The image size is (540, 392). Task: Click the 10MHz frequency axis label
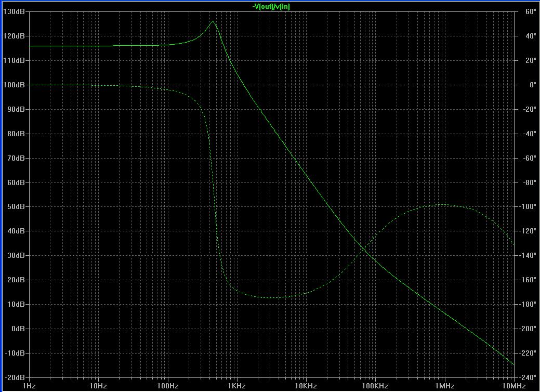pos(514,386)
